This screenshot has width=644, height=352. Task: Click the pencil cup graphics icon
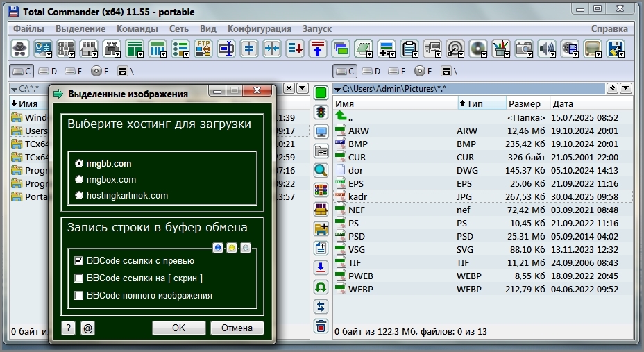pos(500,49)
